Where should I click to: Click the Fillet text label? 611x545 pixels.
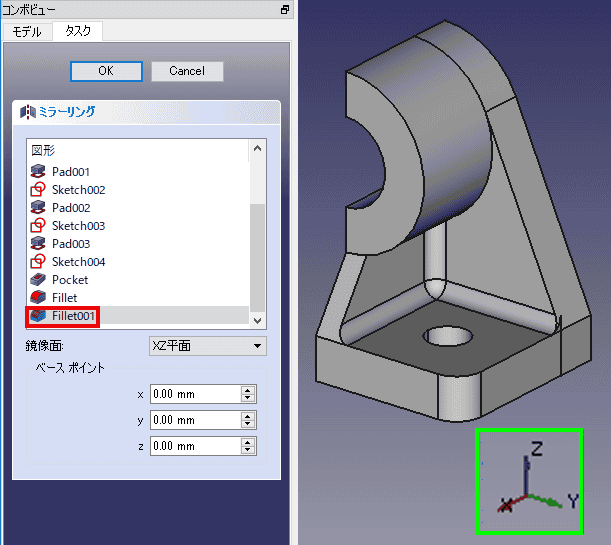point(65,298)
